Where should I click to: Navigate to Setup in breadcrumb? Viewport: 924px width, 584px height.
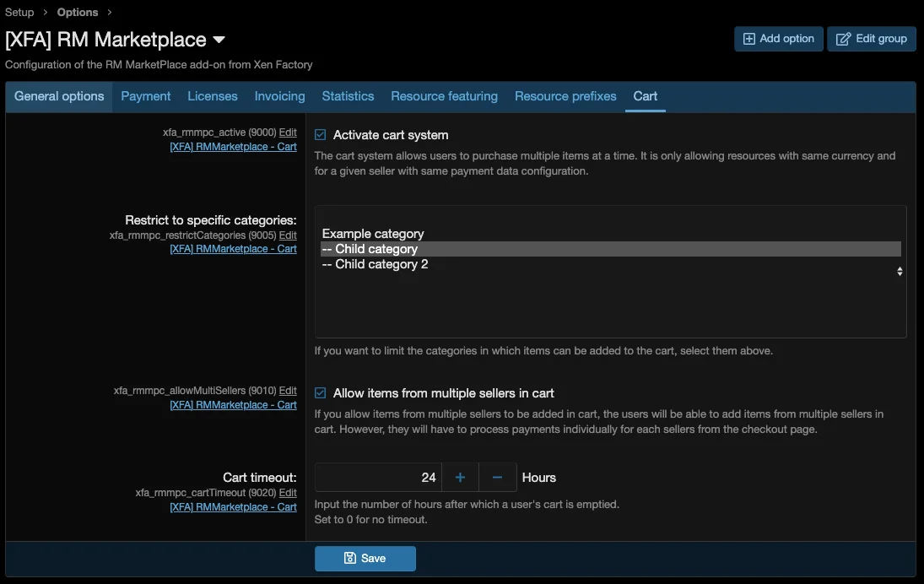pos(19,12)
